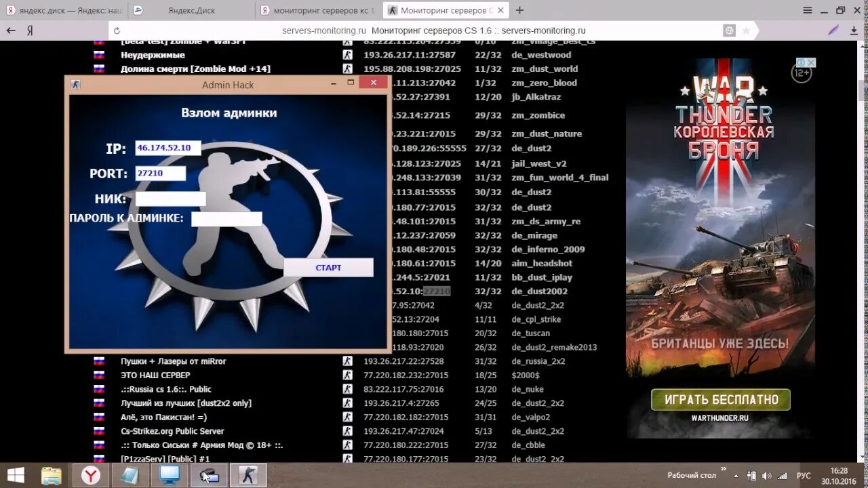
Task: Click the address 195.88.208.198:27025
Action: click(412, 68)
